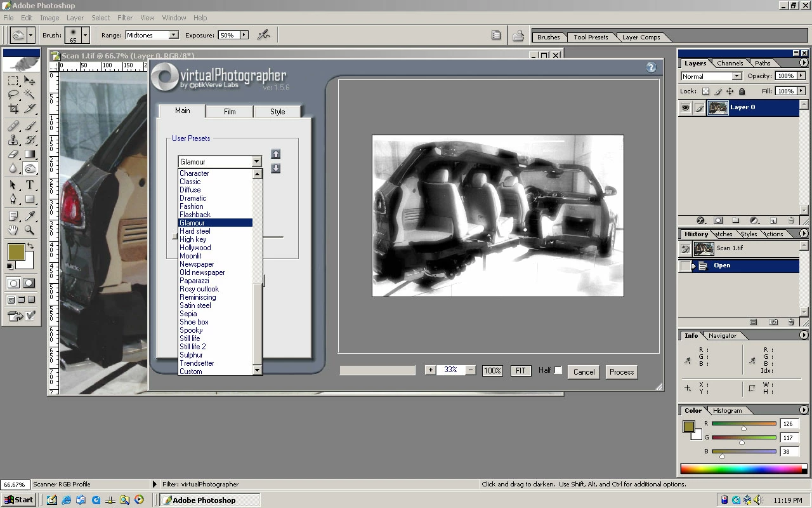The image size is (812, 508).
Task: Open the Range Midtones dropdown
Action: click(152, 35)
